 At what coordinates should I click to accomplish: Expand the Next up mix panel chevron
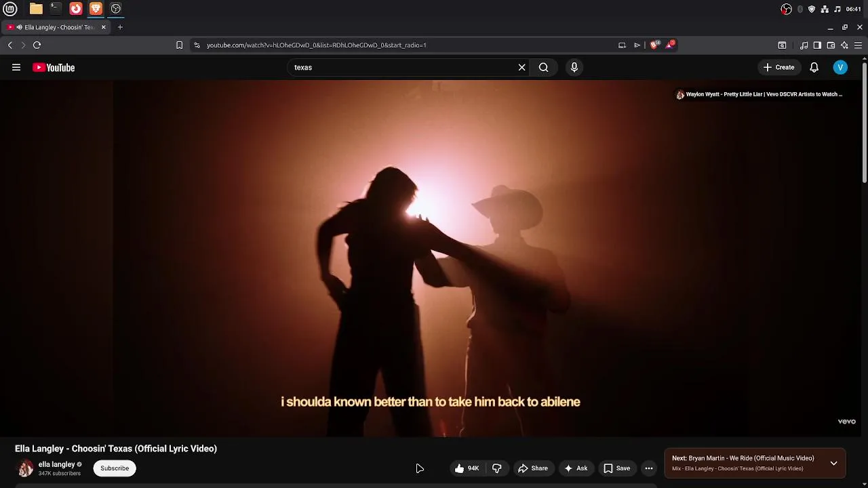pos(834,463)
